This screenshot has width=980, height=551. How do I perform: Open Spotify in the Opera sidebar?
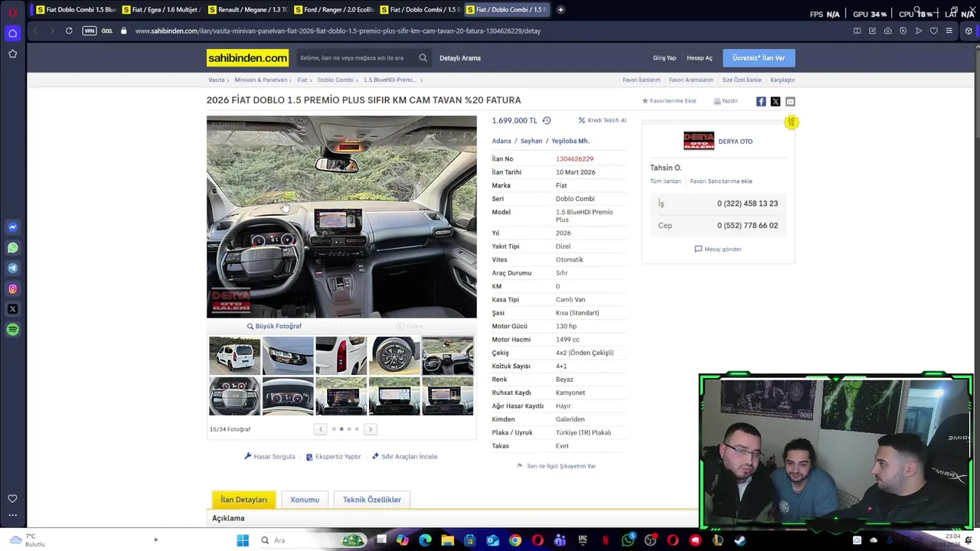[12, 330]
